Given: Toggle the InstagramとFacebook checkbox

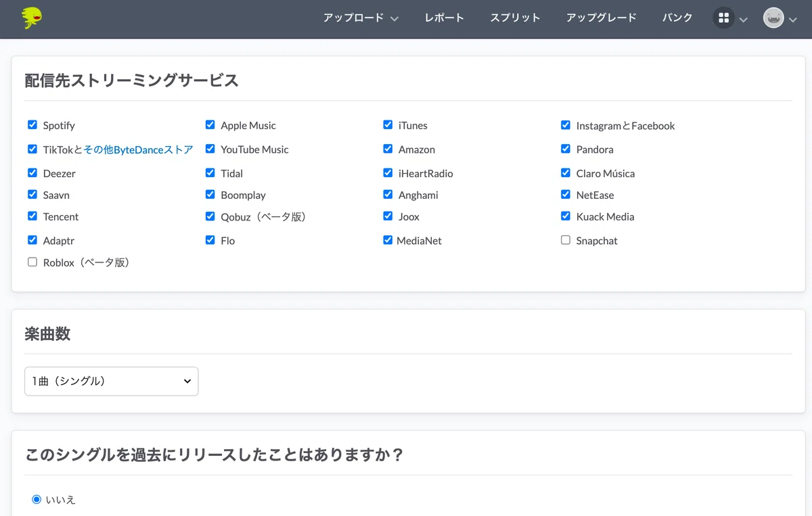Looking at the screenshot, I should (566, 124).
